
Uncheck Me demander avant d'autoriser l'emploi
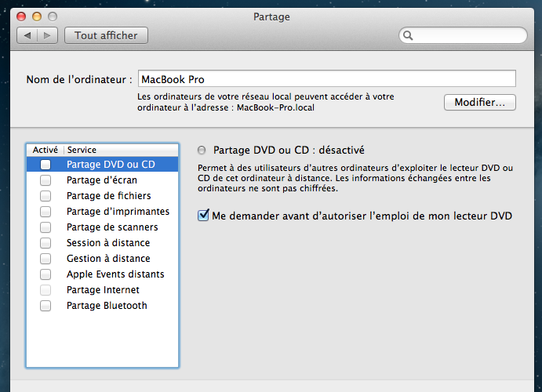(x=203, y=216)
